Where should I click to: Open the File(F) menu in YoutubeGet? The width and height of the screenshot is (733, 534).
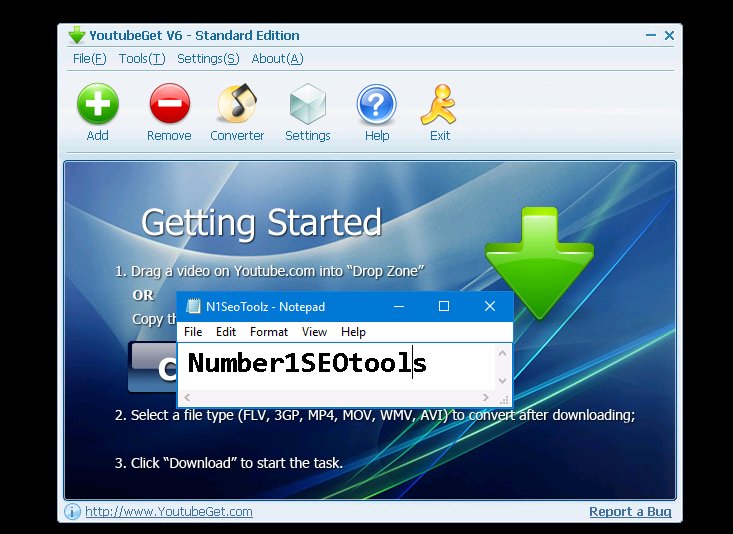click(89, 58)
